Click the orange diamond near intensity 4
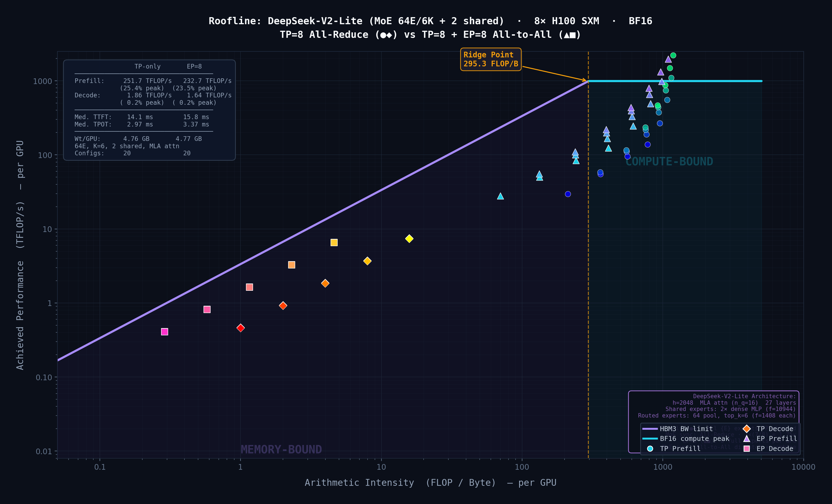Image resolution: width=832 pixels, height=504 pixels. (x=325, y=283)
